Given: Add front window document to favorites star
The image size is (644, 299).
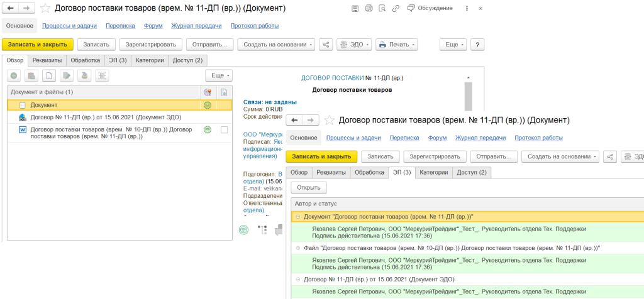Looking at the screenshot, I should (329, 120).
